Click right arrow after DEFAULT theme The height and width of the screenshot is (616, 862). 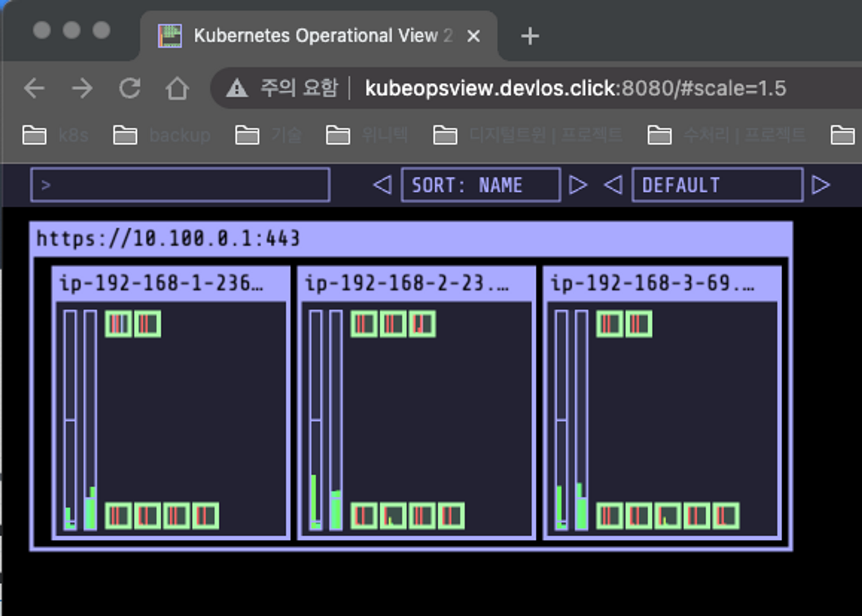[x=821, y=185]
